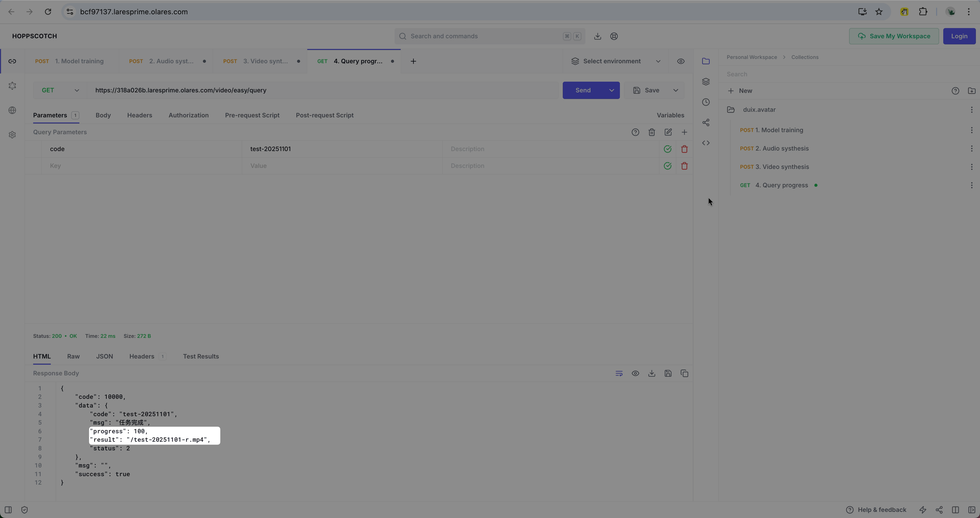Download the response body file
The image size is (980, 518).
652,374
